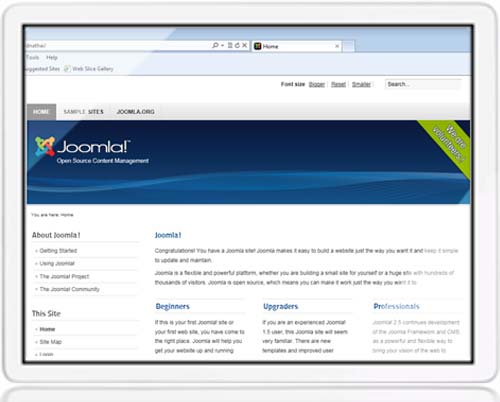500x402 pixels.
Task: Open Suggested Sites favorite
Action: [43, 69]
